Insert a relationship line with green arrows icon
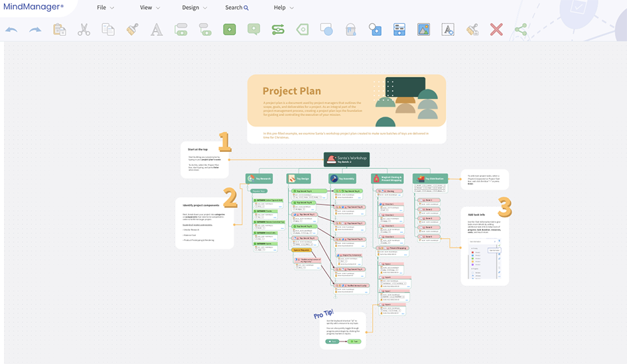Screen dimensions: 627x364 278,30
